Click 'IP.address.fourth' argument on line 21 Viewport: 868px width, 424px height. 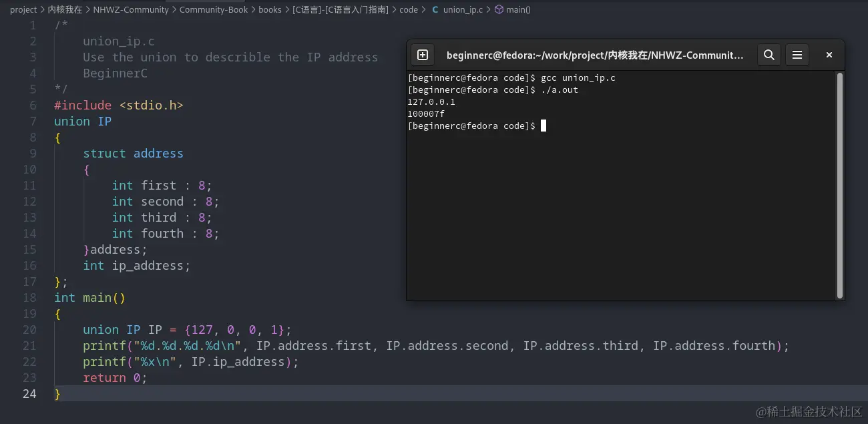pyautogui.click(x=714, y=346)
